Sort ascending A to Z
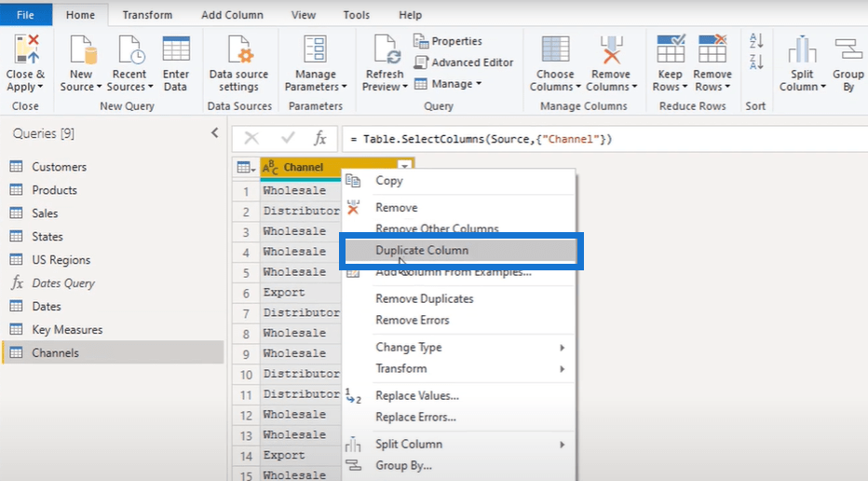Viewport: 868px width, 481px height. [x=756, y=40]
